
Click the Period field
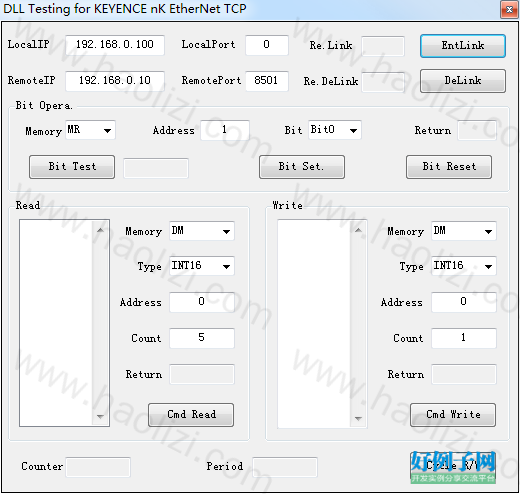coord(285,467)
